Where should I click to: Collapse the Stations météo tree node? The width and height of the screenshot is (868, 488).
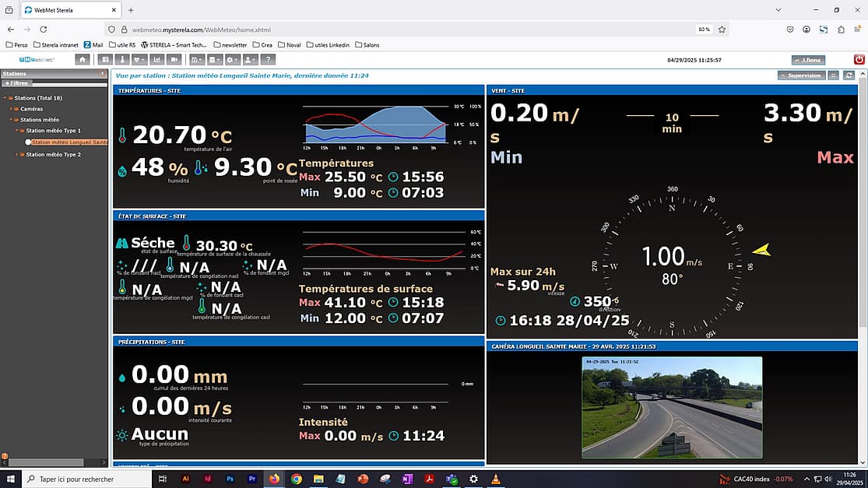(12, 120)
